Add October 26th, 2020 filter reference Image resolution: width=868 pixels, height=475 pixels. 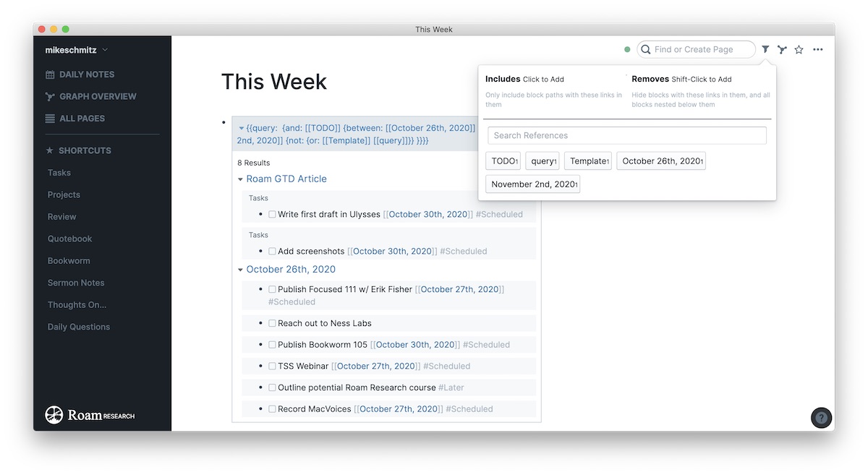[661, 161]
